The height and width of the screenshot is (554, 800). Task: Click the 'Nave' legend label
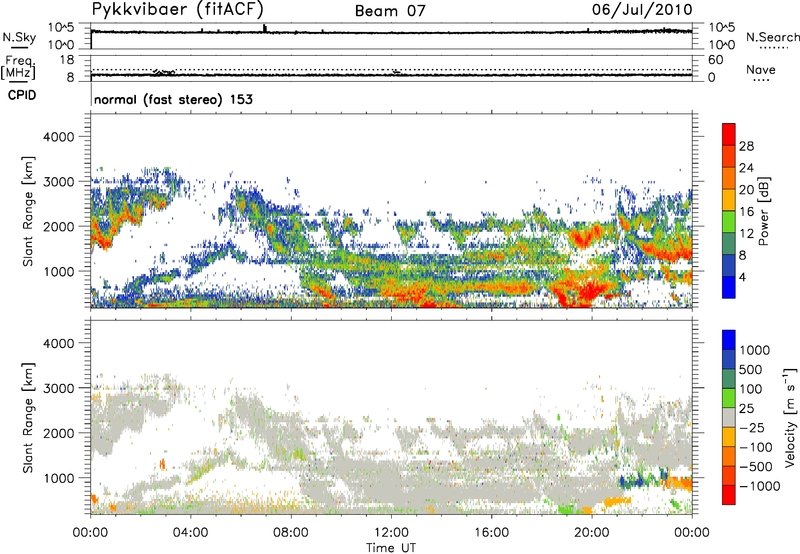(761, 69)
